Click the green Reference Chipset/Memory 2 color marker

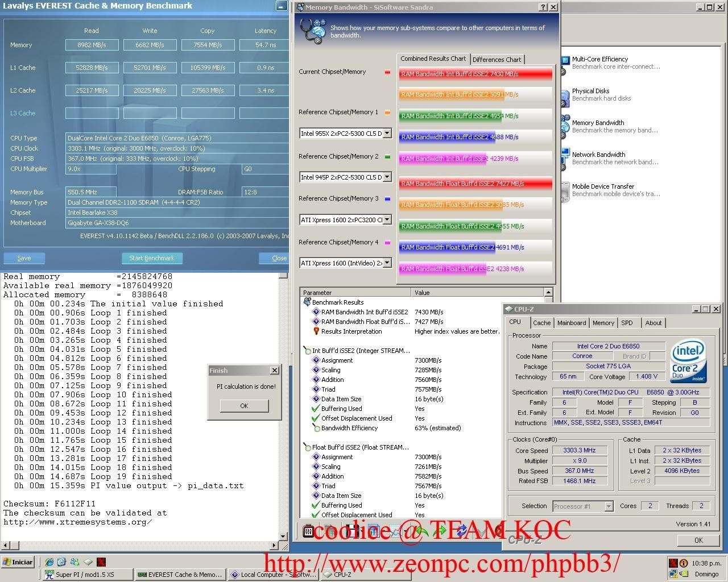tap(387, 157)
